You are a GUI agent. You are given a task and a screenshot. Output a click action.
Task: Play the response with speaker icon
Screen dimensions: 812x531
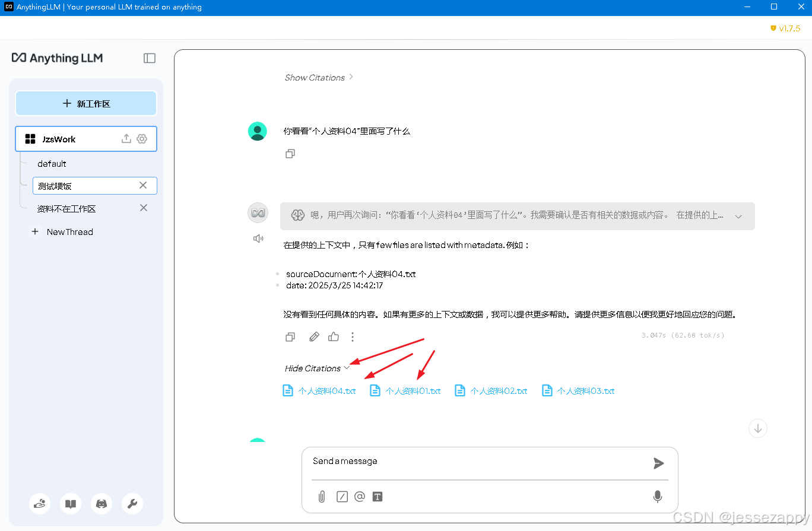(x=258, y=239)
